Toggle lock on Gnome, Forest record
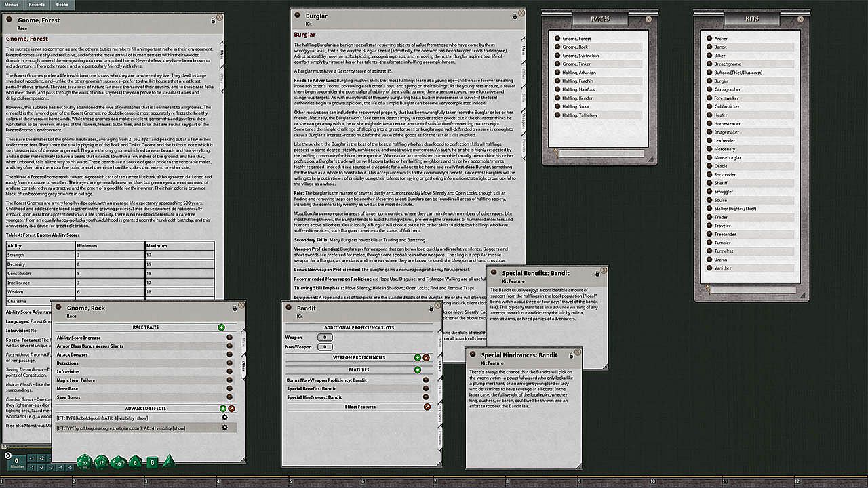Viewport: 868px width, 488px height. tap(213, 22)
